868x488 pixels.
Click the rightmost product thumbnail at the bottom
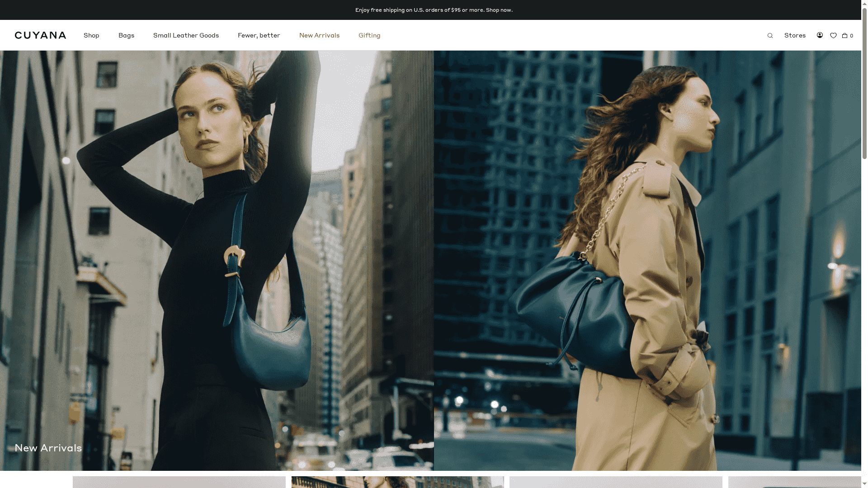[x=796, y=482]
